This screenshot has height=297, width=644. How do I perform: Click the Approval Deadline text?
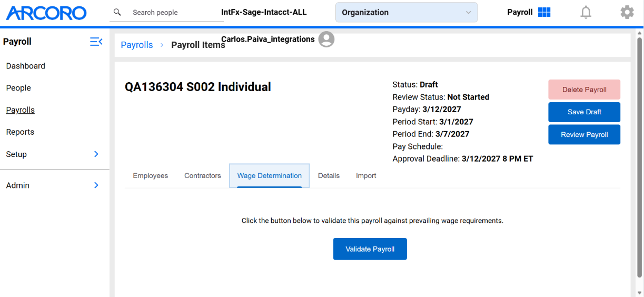point(463,159)
